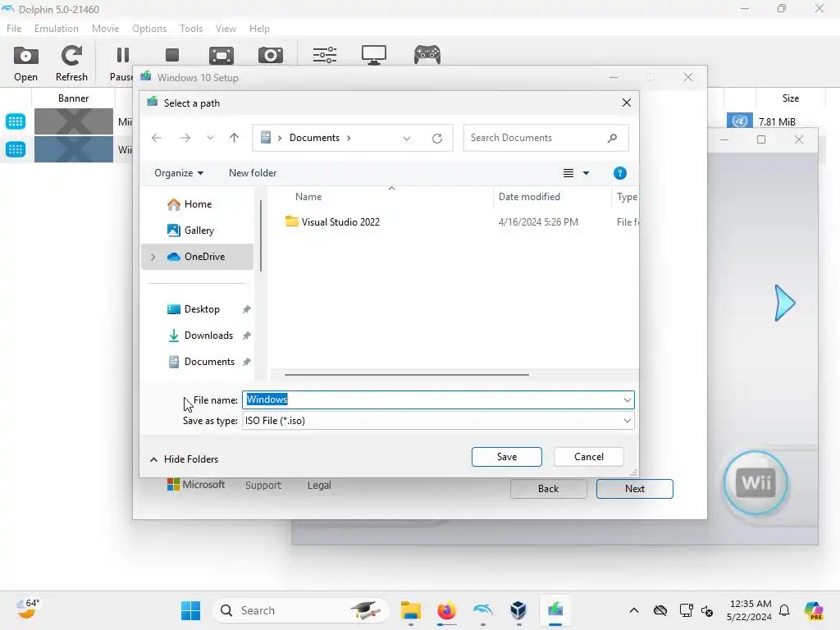Stop emulation using the square icon
The width and height of the screenshot is (840, 630).
point(172,55)
